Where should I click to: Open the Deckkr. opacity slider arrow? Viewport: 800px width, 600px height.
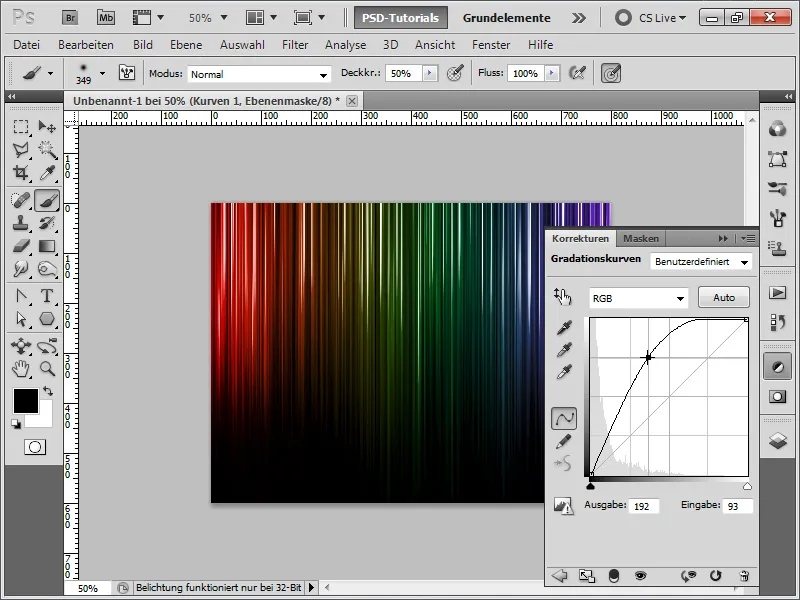tap(430, 73)
